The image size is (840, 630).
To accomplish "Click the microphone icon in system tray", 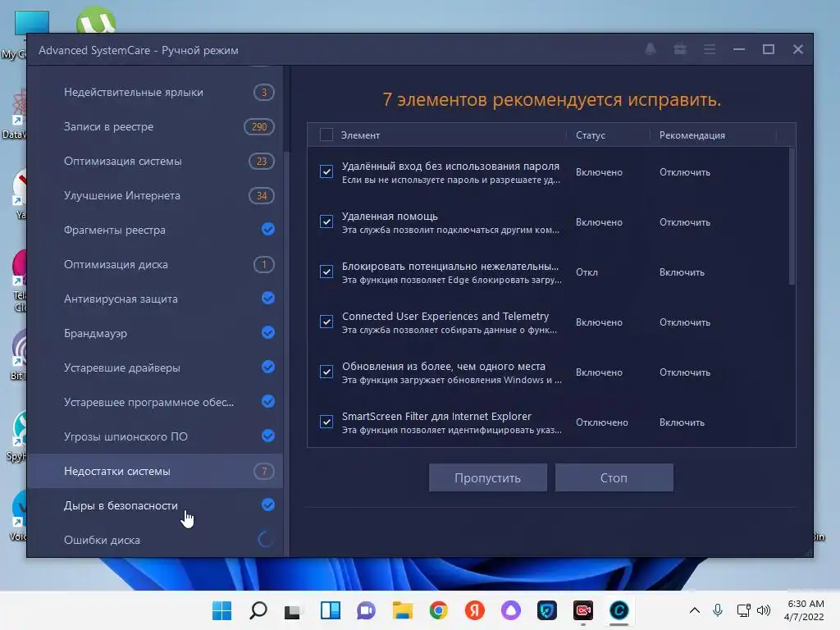I will click(x=718, y=609).
